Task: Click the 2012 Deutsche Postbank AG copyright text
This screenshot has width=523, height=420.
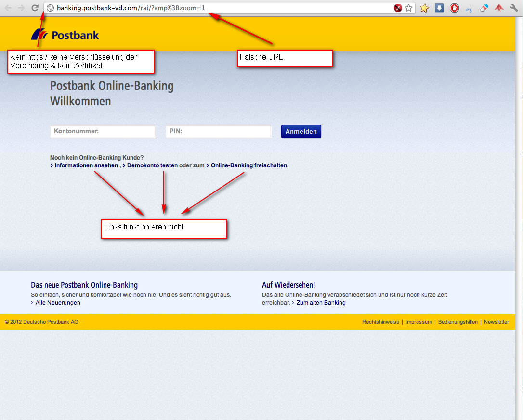Action: [41, 322]
